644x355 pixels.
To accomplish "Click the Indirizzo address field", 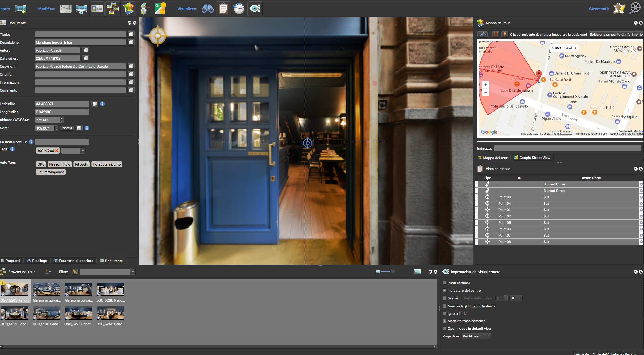I will click(567, 148).
